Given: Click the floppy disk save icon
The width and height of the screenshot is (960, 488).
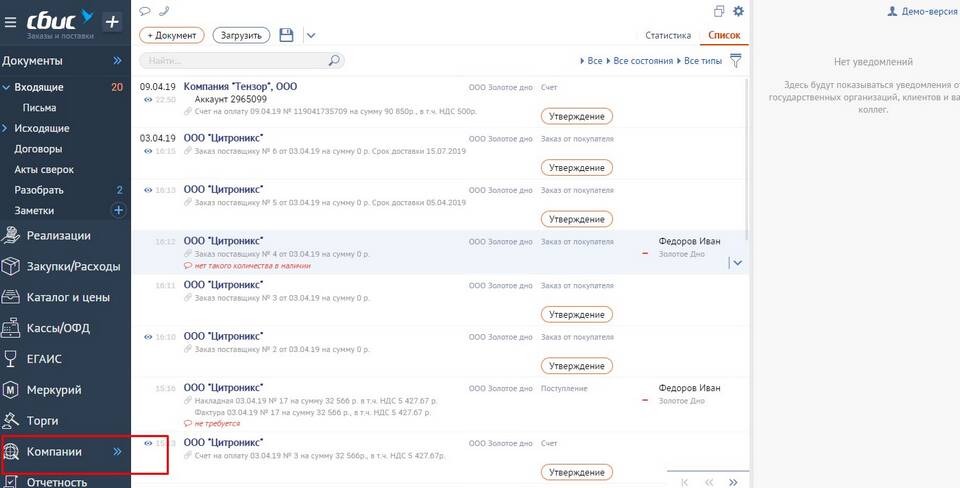Looking at the screenshot, I should (x=287, y=35).
